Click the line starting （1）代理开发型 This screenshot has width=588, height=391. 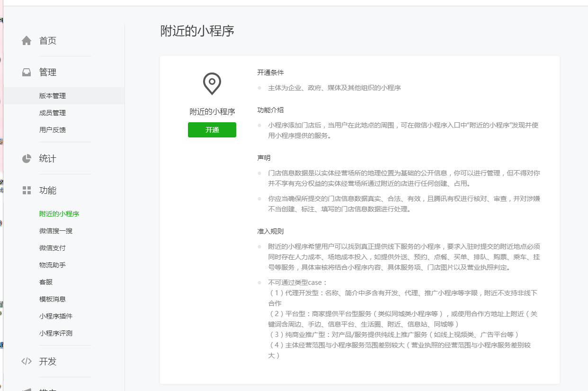(403, 298)
